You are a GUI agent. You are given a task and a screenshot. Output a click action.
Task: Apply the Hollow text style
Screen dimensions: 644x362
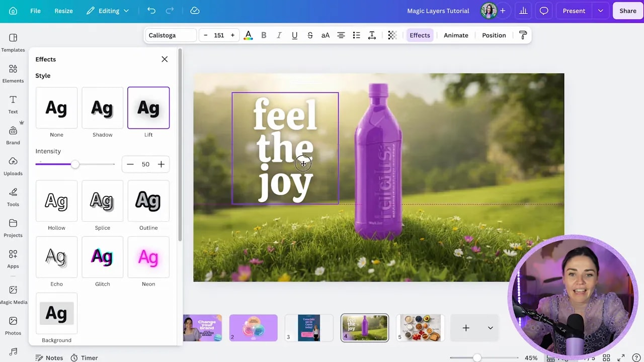point(56,201)
